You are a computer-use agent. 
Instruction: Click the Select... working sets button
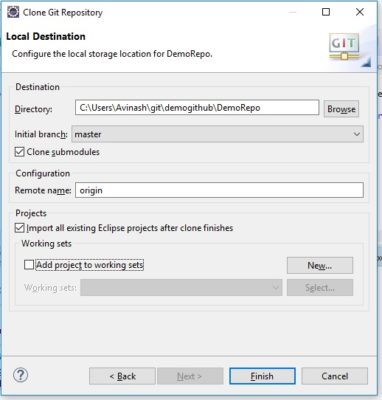click(320, 287)
